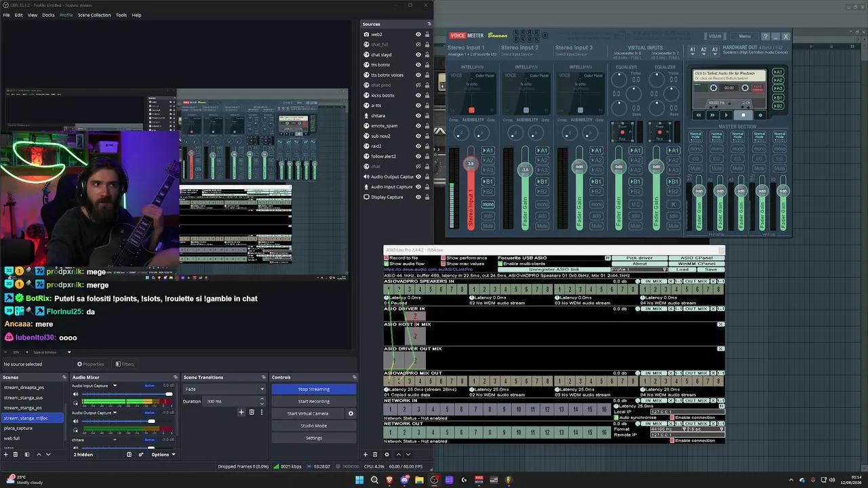
Task: Open Voicemeeter Menu button
Action: [x=745, y=37]
